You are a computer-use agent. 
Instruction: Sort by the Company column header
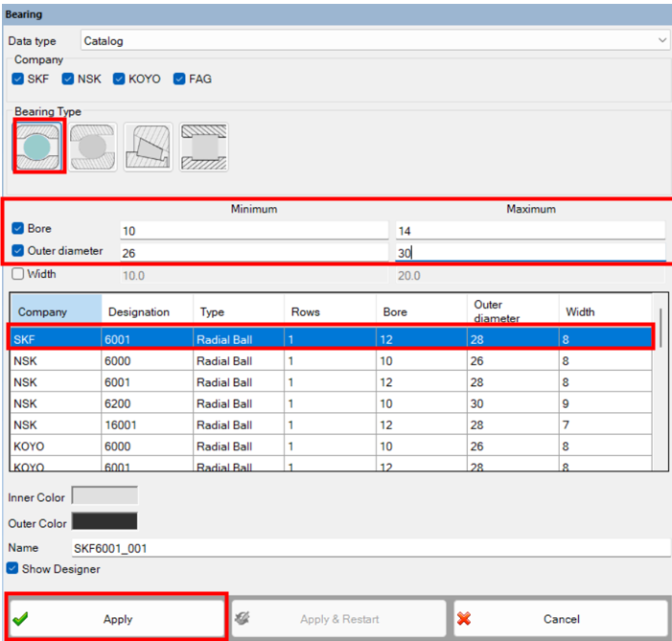coord(56,311)
